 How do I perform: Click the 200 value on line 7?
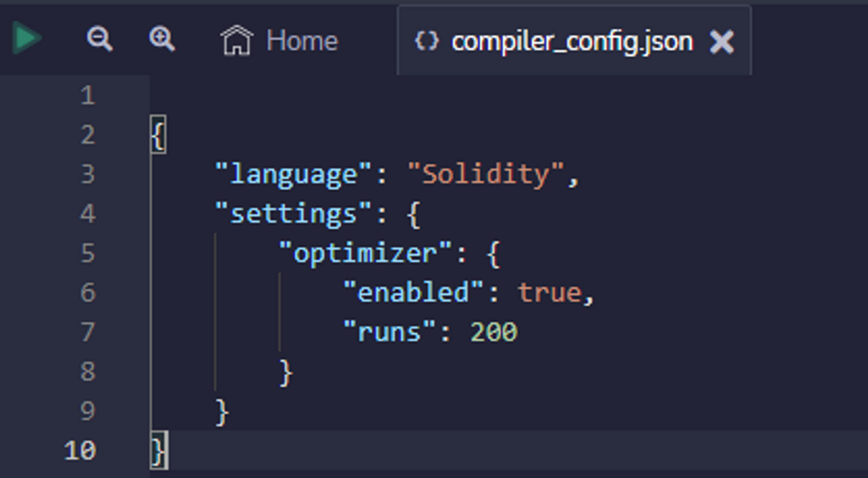[x=494, y=332]
